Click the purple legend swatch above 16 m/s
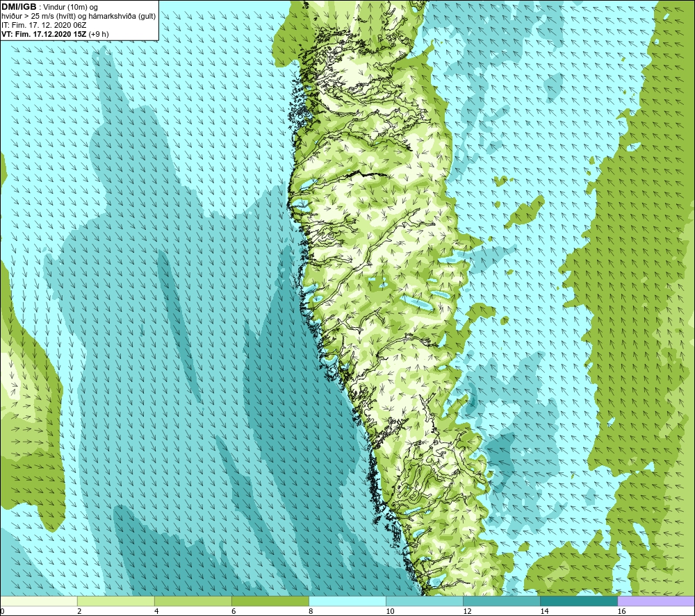Image resolution: width=695 pixels, height=616 pixels. (656, 601)
